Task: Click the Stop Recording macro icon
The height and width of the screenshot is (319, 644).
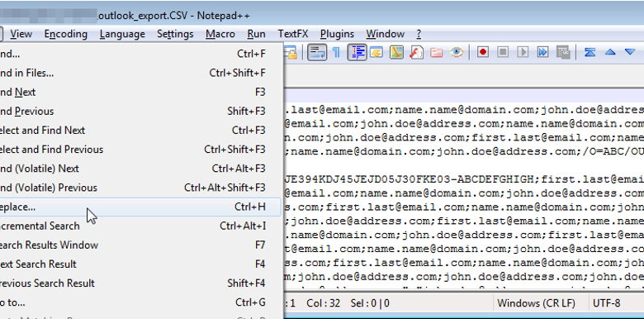Action: (503, 52)
